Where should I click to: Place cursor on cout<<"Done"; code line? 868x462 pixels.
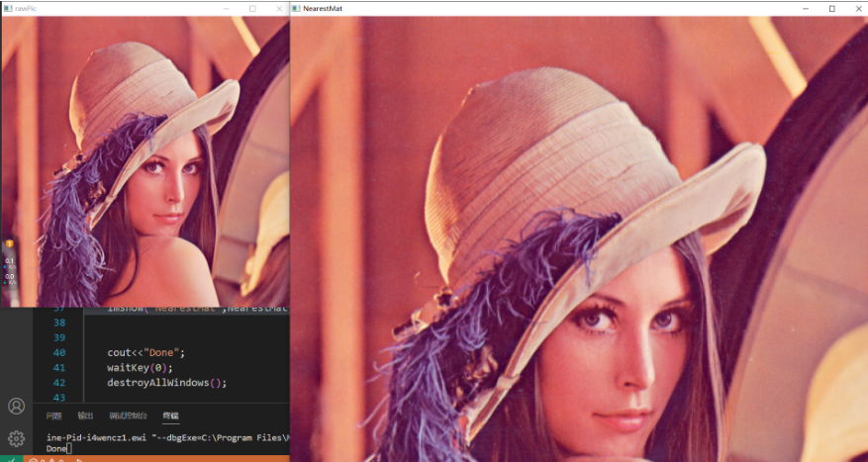[145, 352]
